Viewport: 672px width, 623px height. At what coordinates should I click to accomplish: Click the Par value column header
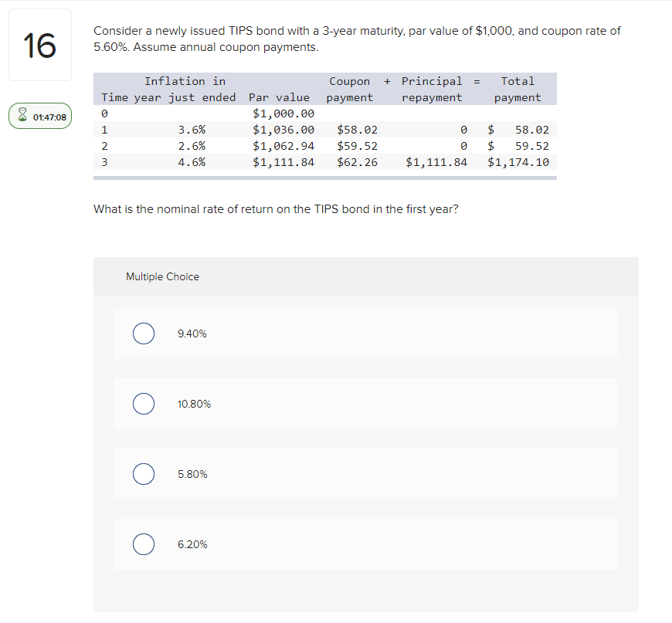(279, 97)
